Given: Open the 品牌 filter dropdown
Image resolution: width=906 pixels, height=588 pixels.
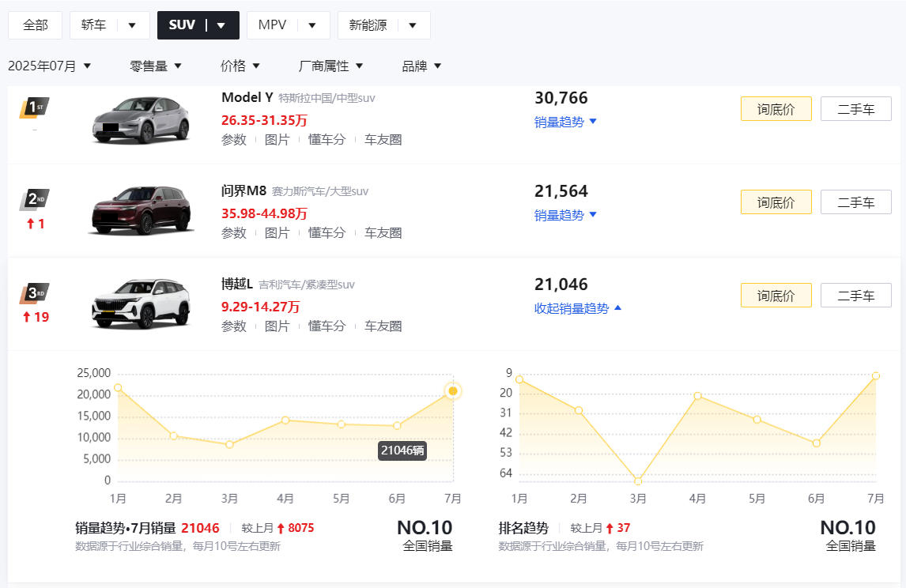Looking at the screenshot, I should [421, 66].
